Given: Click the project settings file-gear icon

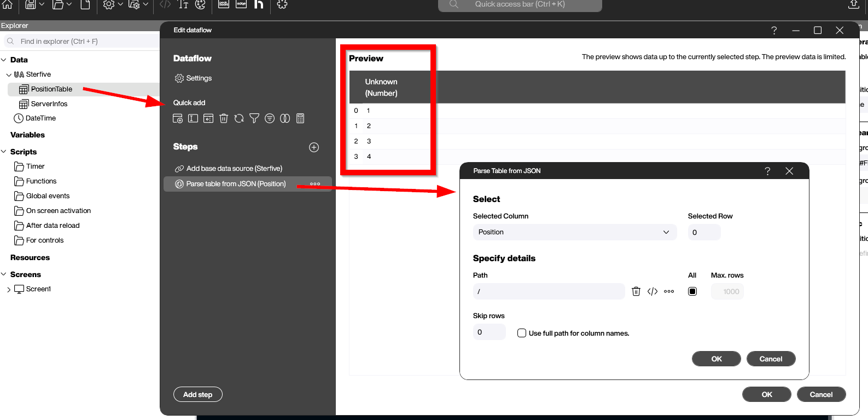Looking at the screenshot, I should (134, 4).
